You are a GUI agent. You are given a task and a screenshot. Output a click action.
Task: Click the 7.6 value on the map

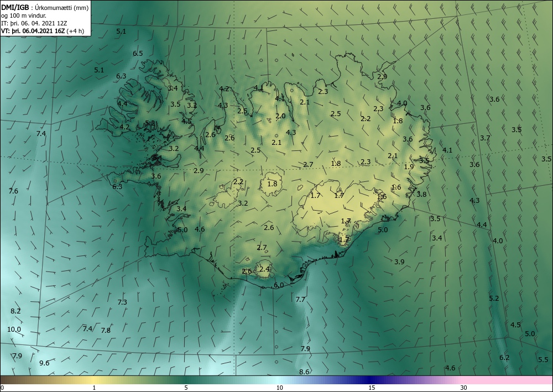click(13, 191)
